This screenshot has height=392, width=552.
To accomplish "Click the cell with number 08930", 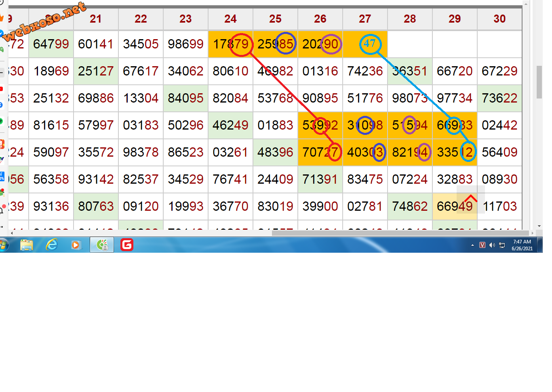I will click(499, 179).
